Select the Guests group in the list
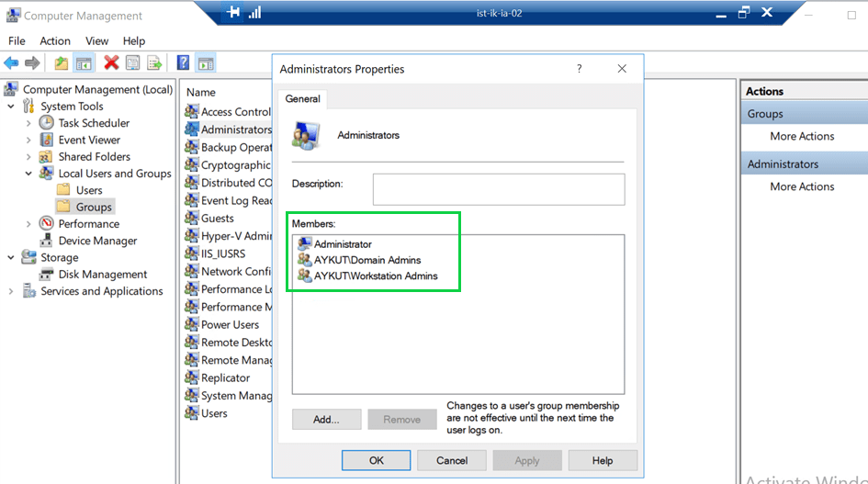 point(218,219)
